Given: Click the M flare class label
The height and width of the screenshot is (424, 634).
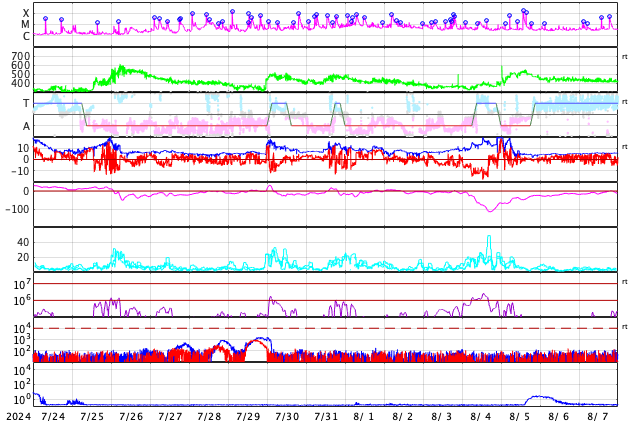Looking at the screenshot, I should click(25, 25).
